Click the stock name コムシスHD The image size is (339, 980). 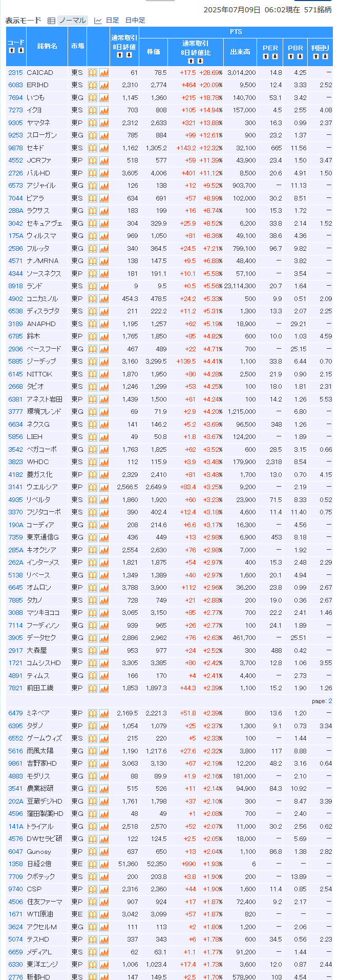click(x=44, y=663)
